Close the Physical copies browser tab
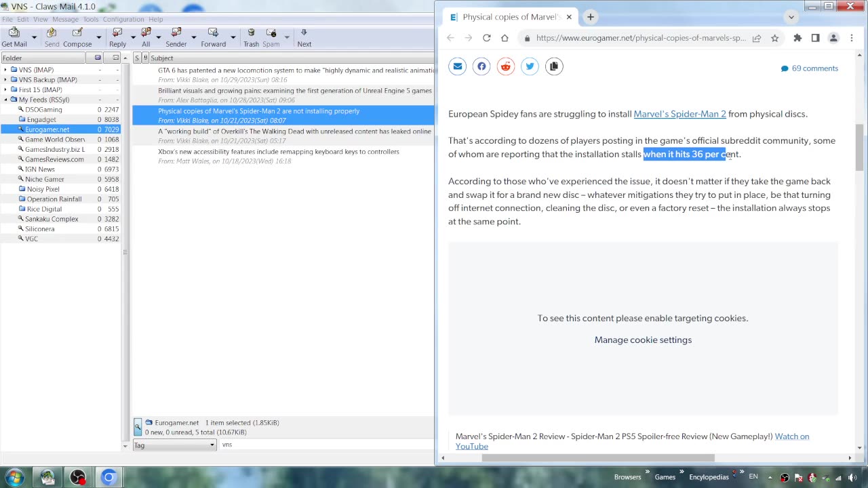Screen dimensions: 868x488 [x=569, y=17]
